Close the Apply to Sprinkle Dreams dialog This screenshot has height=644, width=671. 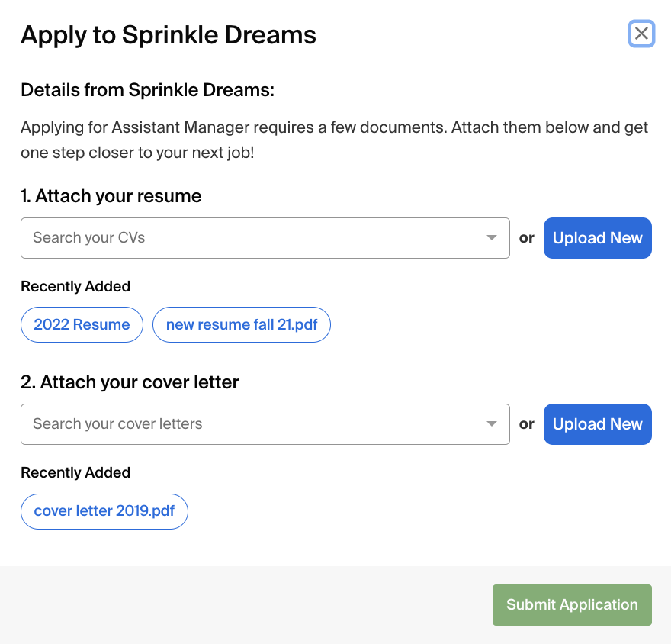(x=641, y=34)
